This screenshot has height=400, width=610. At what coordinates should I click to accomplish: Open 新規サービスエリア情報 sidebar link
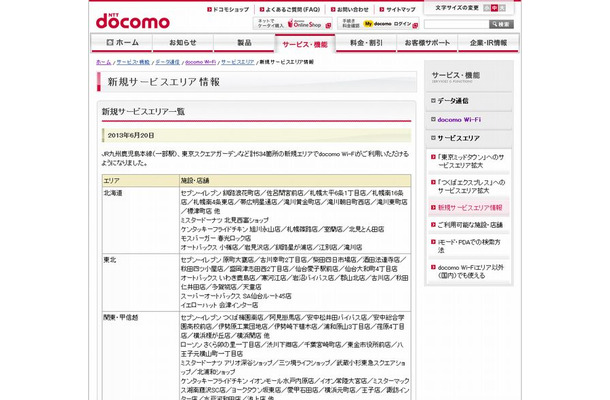(x=469, y=208)
